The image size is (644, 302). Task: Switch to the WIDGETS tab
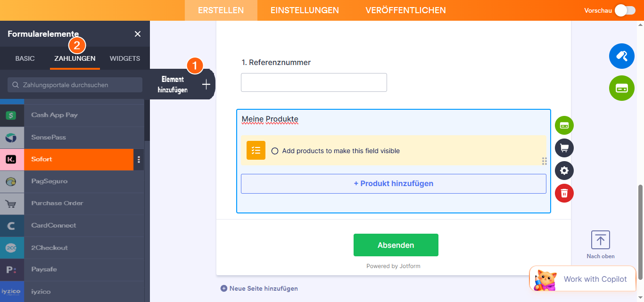tap(124, 58)
